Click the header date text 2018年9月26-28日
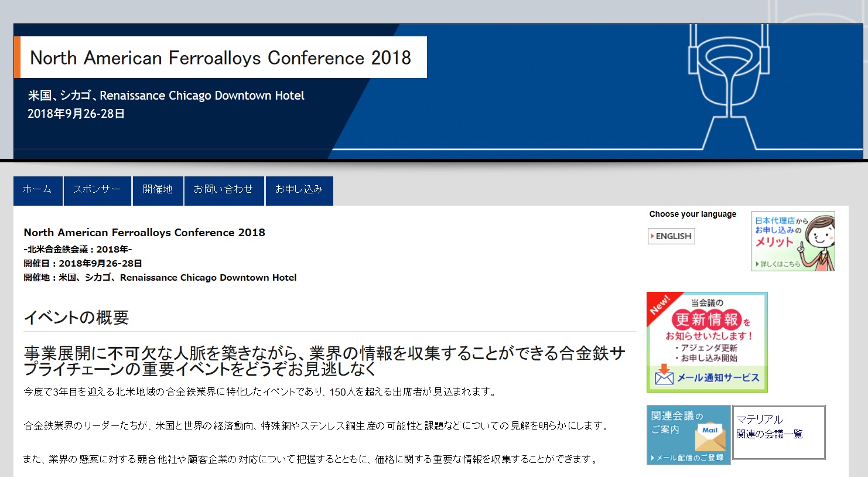The width and height of the screenshot is (868, 477). tap(76, 114)
